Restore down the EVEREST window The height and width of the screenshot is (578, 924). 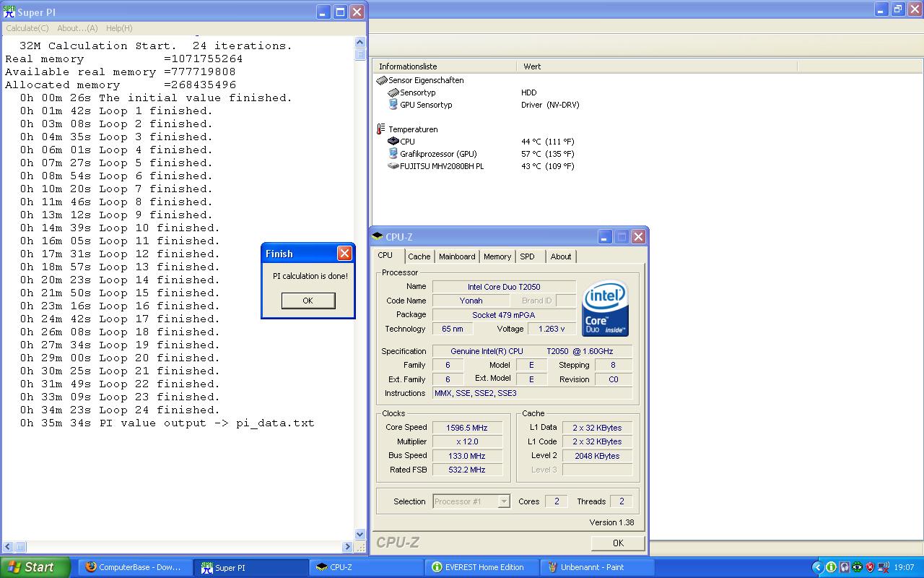pyautogui.click(x=898, y=9)
